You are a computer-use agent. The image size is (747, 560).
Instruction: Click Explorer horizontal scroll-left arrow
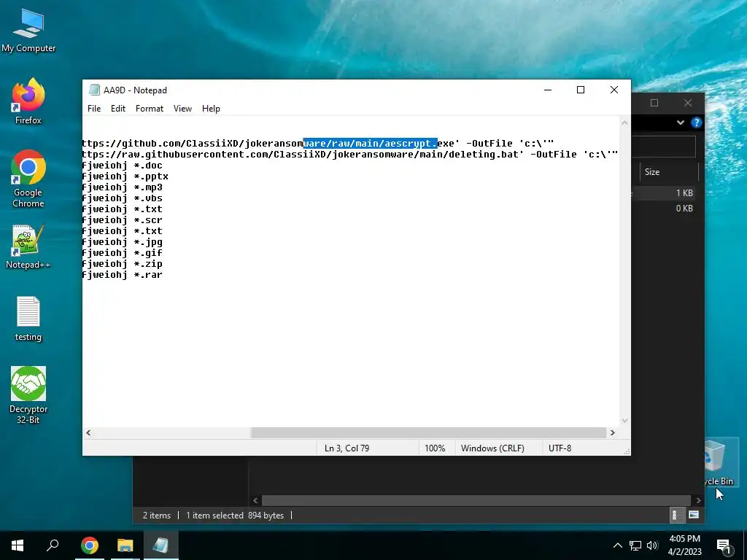pyautogui.click(x=255, y=500)
